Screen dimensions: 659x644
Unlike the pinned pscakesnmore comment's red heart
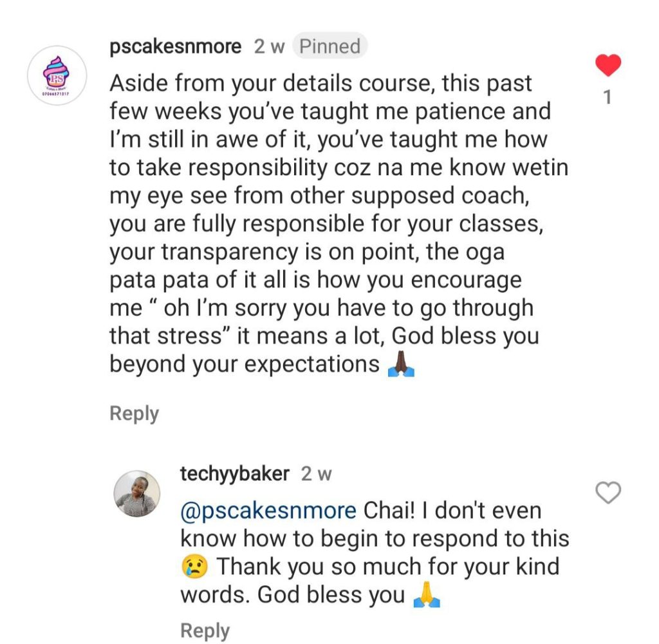coord(608,66)
